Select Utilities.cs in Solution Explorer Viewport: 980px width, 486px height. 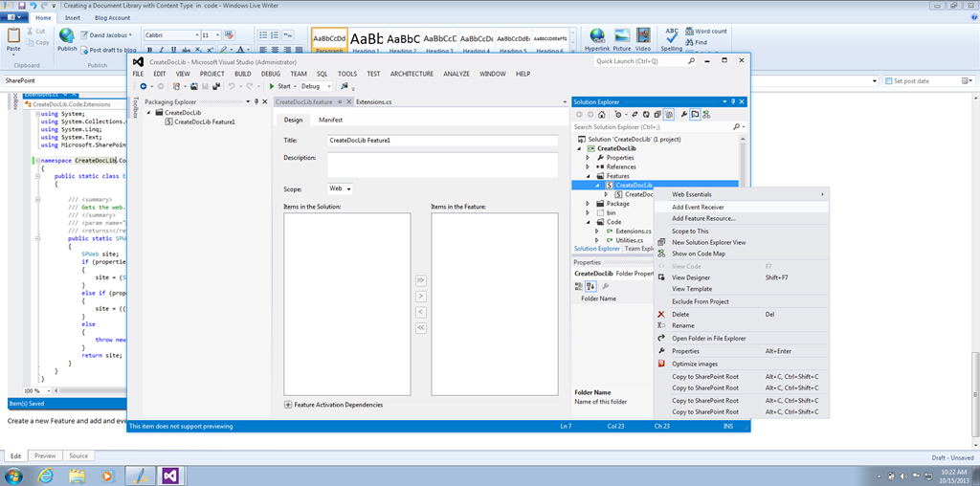tap(630, 240)
